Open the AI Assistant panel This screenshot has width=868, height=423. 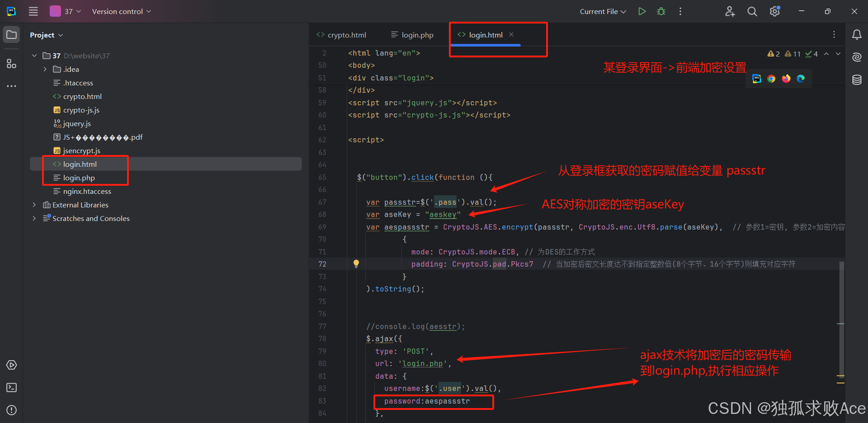pos(857,57)
